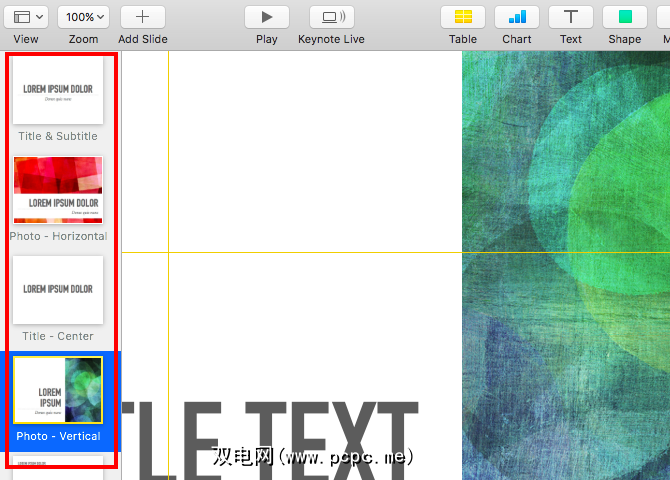The height and width of the screenshot is (480, 670).
Task: Open the 100% Zoom level dropdown
Action: pos(83,17)
